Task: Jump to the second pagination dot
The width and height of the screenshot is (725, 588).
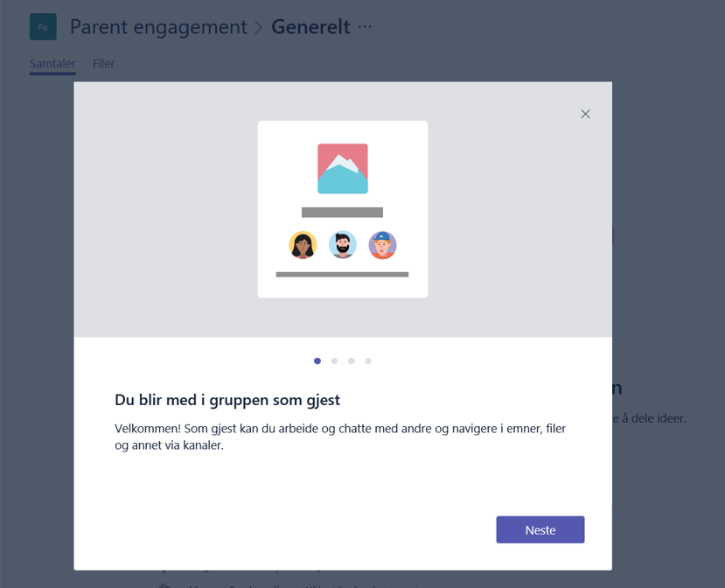Action: point(334,360)
